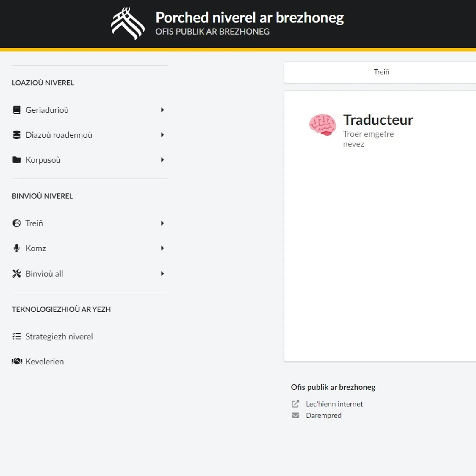Click the Komz microphone icon
The width and height of the screenshot is (476, 476).
[17, 248]
